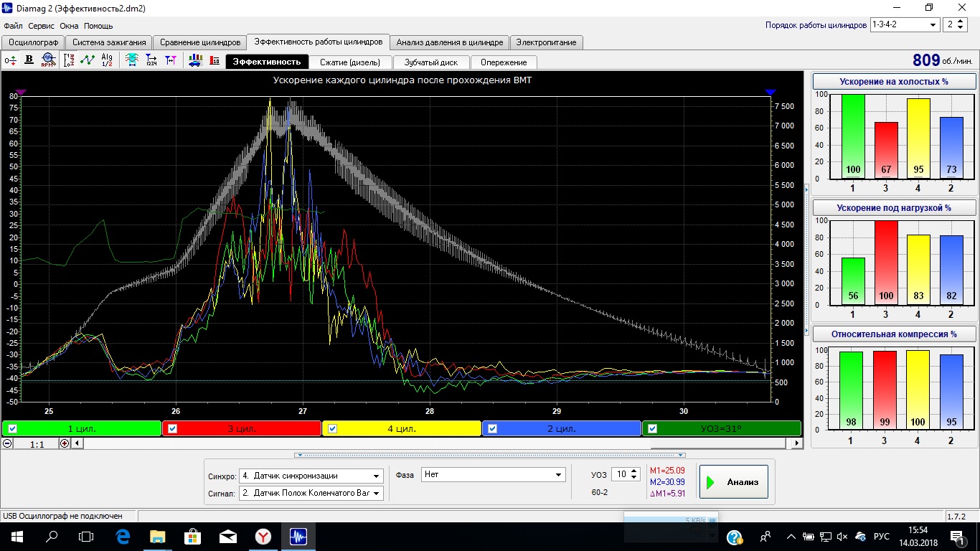Open the Файл menu

coord(13,26)
